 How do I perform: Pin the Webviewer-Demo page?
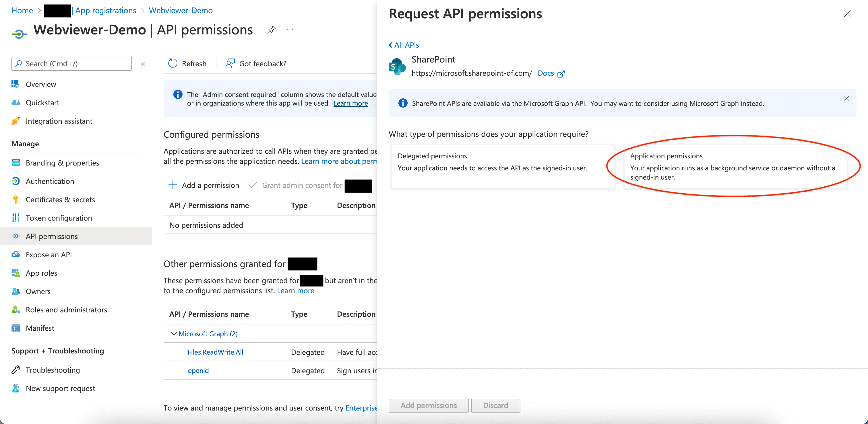(x=271, y=30)
